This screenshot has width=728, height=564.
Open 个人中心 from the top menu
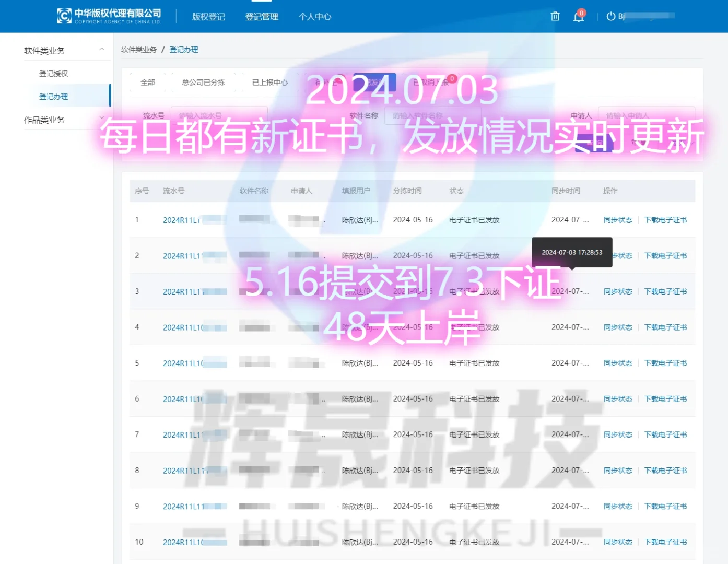pyautogui.click(x=314, y=17)
